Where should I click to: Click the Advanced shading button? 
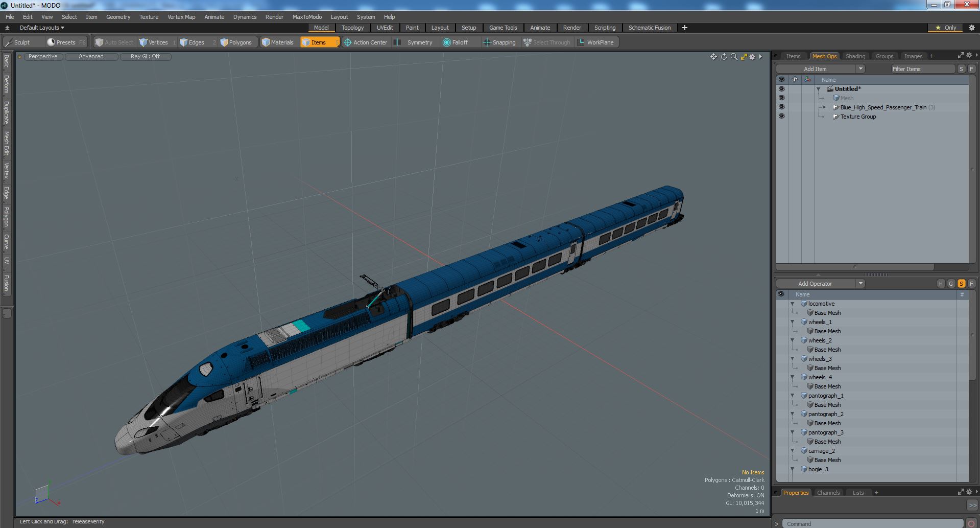pos(91,57)
